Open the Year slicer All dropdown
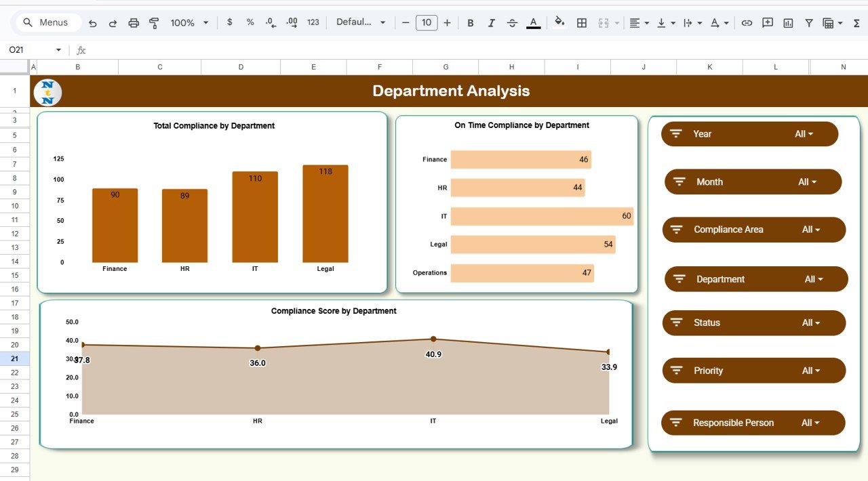This screenshot has width=868, height=481. pos(807,133)
